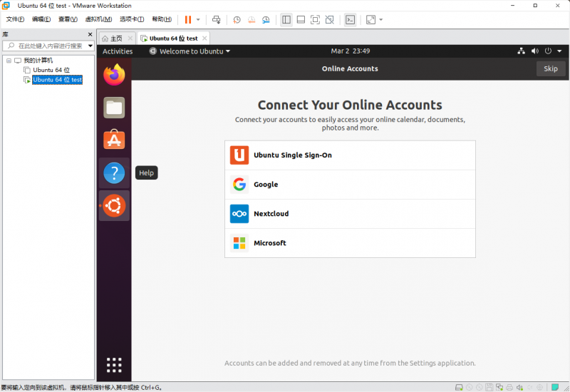Open the 虚拟机(M) menu
The image size is (570, 392).
coord(98,20)
